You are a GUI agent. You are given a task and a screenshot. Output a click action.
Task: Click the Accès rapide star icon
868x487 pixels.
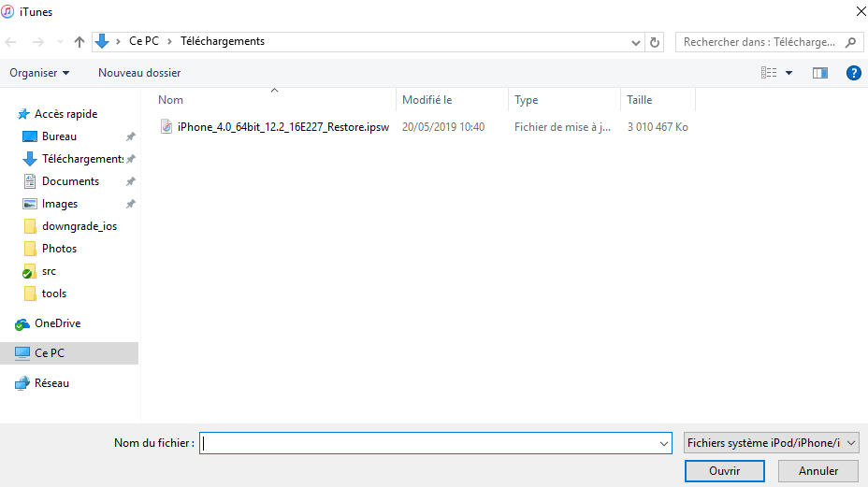pos(23,114)
